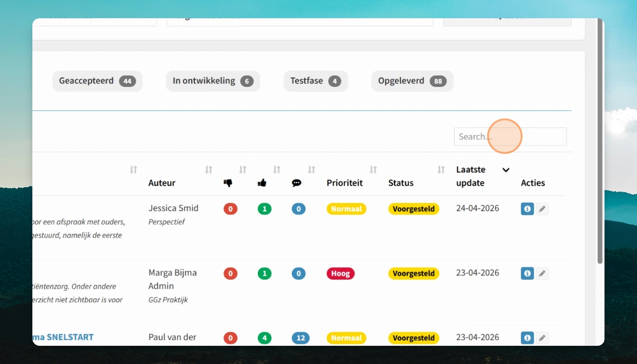This screenshot has height=364, width=637.
Task: Click organisation text GGz Praktijk
Action: (168, 300)
